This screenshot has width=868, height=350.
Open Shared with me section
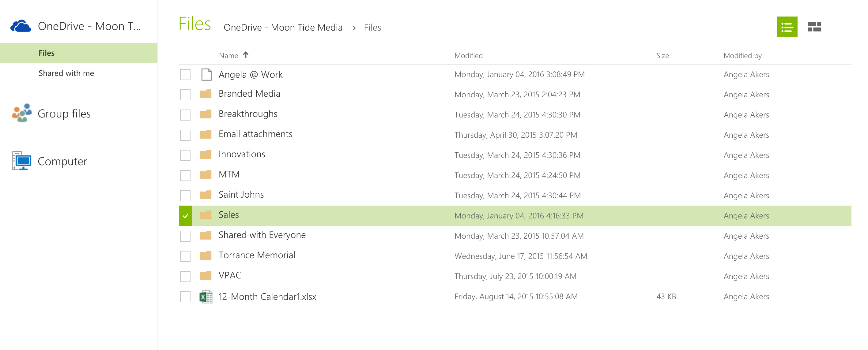click(x=66, y=73)
